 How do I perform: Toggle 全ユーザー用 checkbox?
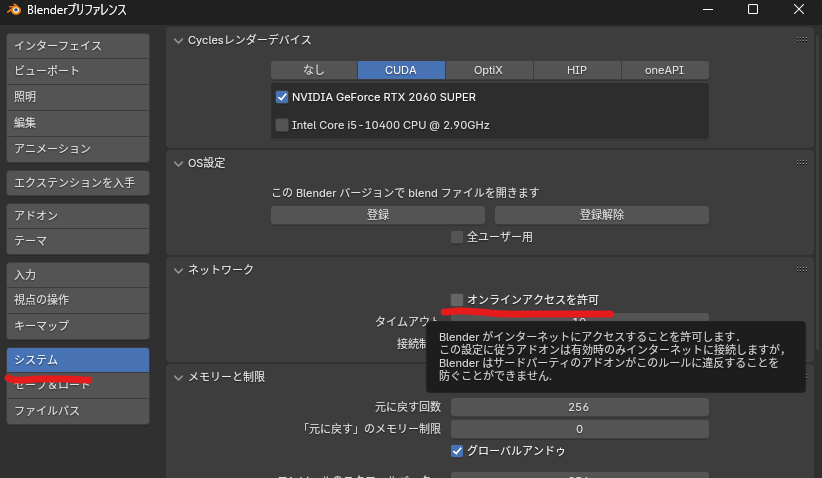coord(457,237)
